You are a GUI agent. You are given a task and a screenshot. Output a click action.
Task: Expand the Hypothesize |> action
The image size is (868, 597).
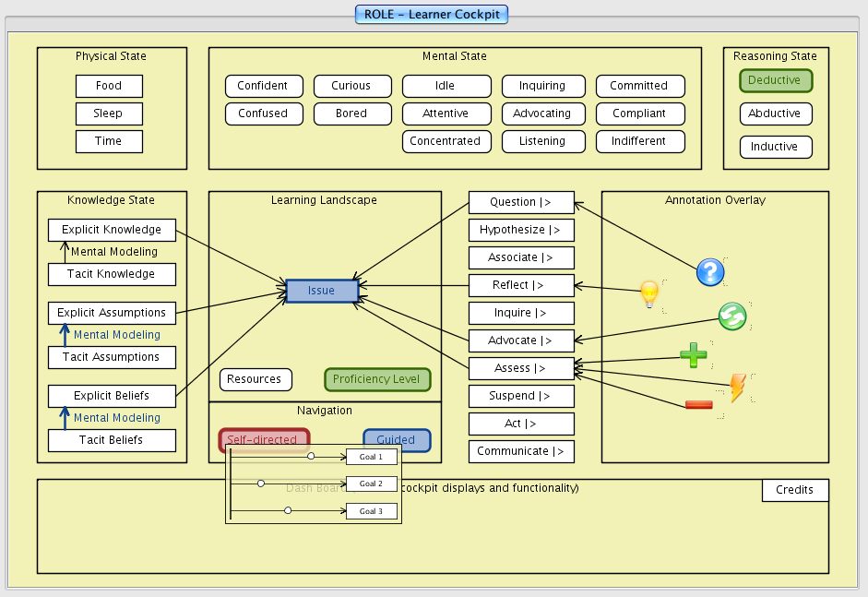click(521, 230)
